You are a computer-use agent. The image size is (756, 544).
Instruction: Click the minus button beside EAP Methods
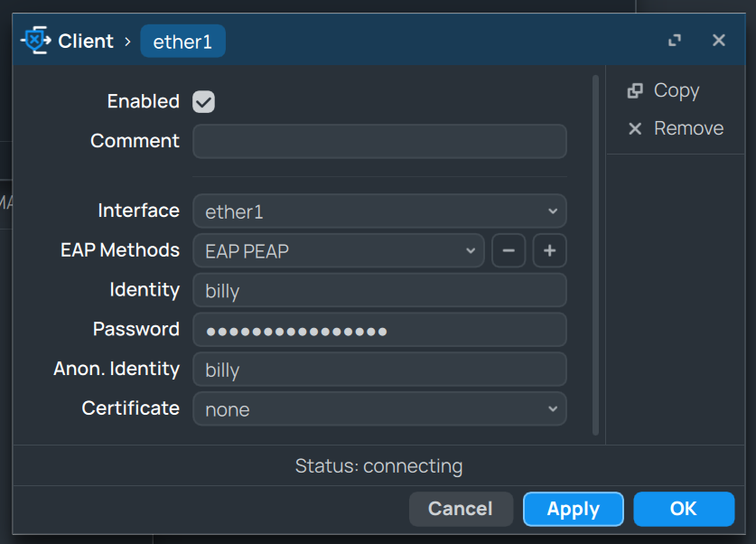click(509, 250)
